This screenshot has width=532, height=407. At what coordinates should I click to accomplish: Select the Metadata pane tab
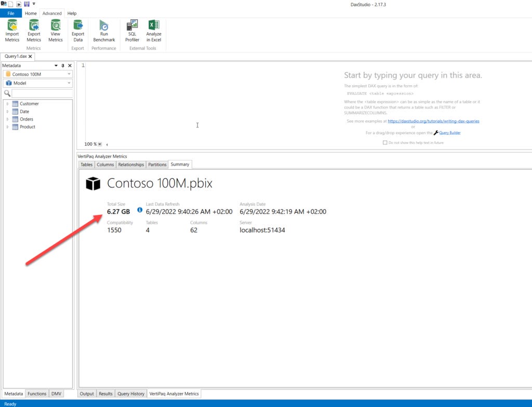click(14, 394)
